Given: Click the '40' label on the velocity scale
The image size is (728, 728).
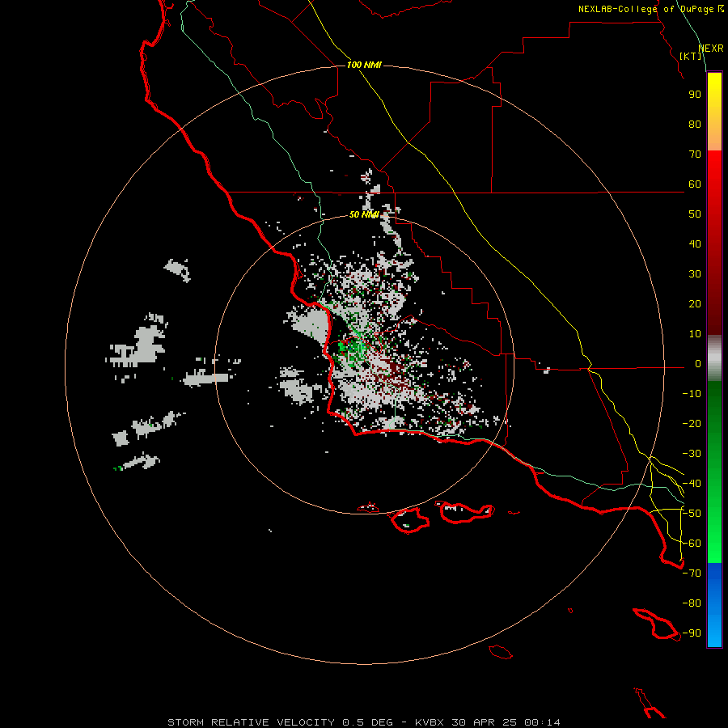Looking at the screenshot, I should tap(695, 244).
